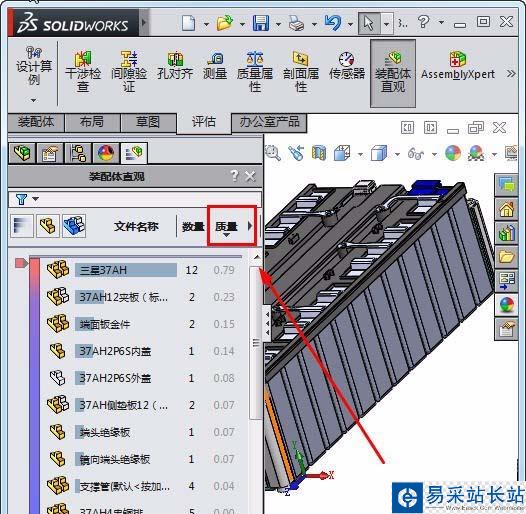
Task: Open 质量属性 mass properties
Action: point(255,72)
